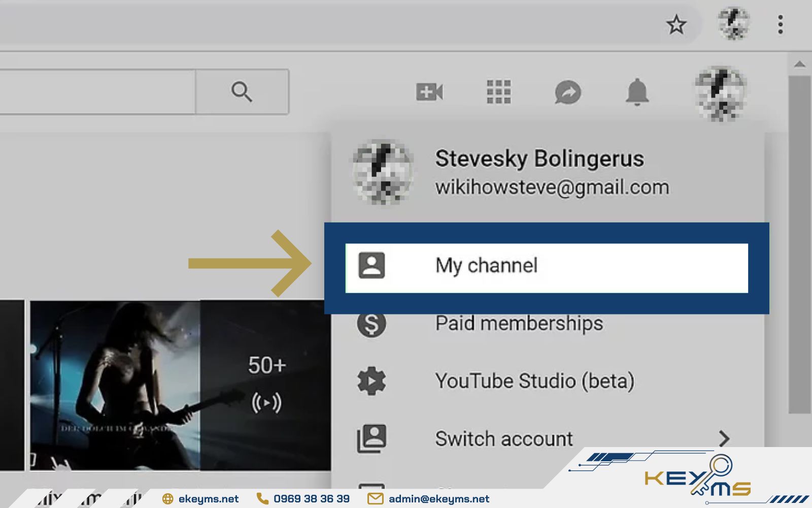
Task: Open YouTube Studio (beta)
Action: pos(534,381)
